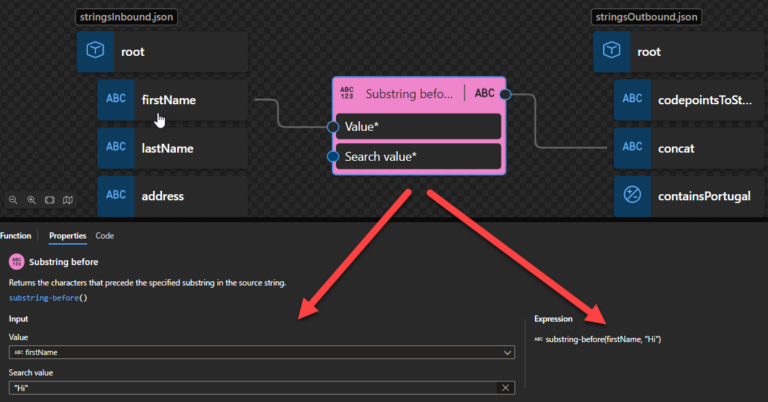Click the Substring before output connector
Viewport: 768px width, 402px height.
point(505,94)
